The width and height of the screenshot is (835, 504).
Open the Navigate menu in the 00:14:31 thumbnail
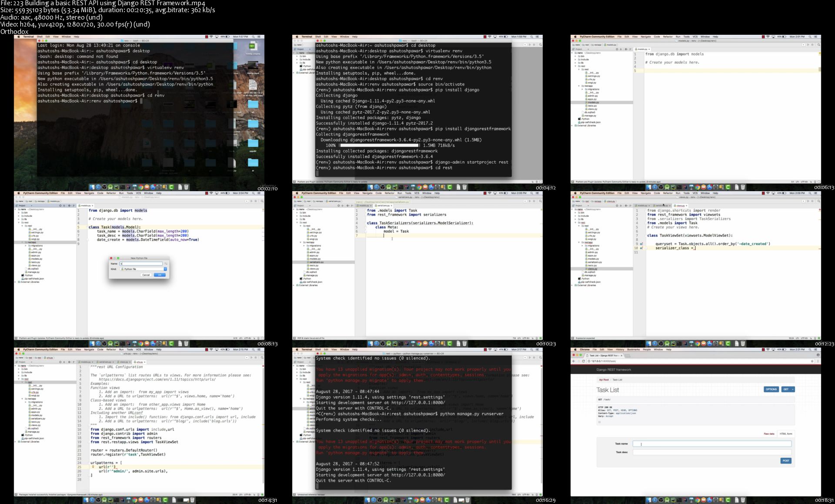pyautogui.click(x=89, y=349)
